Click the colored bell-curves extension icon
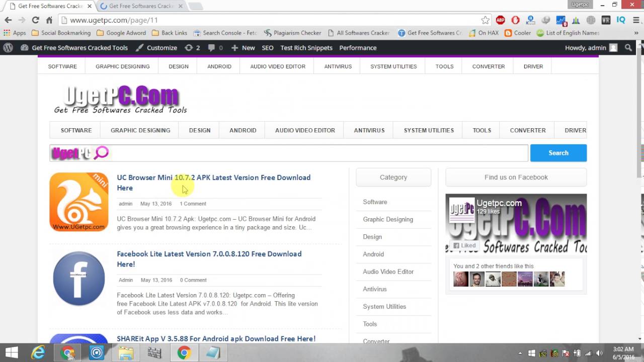This screenshot has width=644, height=362. [576, 20]
